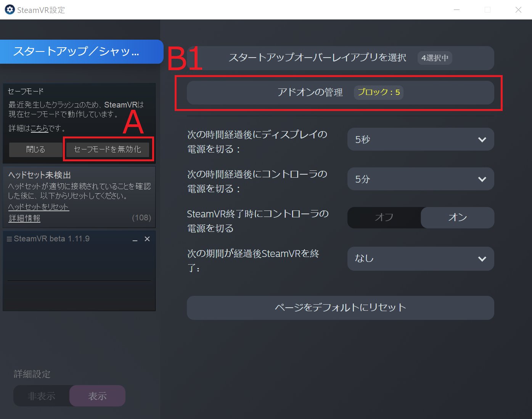Close the SteamVR beta 1.11.9 panel

pos(147,239)
